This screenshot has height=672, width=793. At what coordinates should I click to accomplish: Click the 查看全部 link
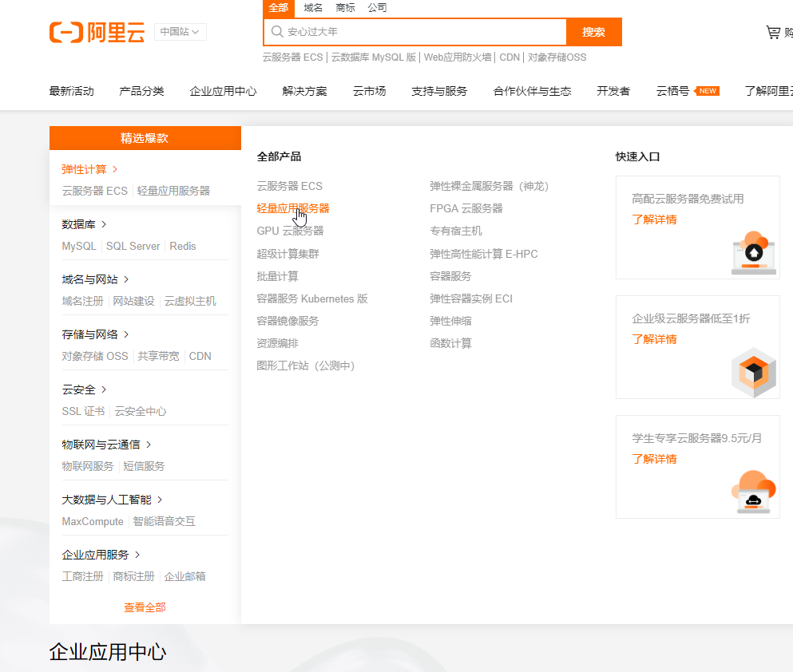[144, 607]
